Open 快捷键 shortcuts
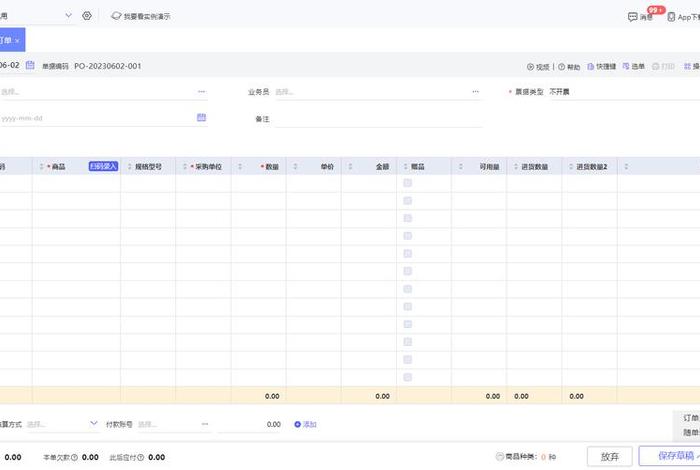 pos(601,67)
